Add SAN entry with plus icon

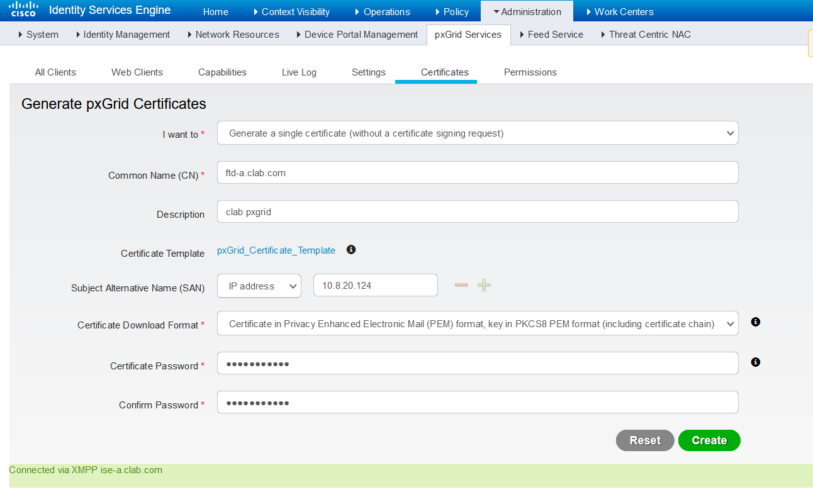pyautogui.click(x=484, y=285)
